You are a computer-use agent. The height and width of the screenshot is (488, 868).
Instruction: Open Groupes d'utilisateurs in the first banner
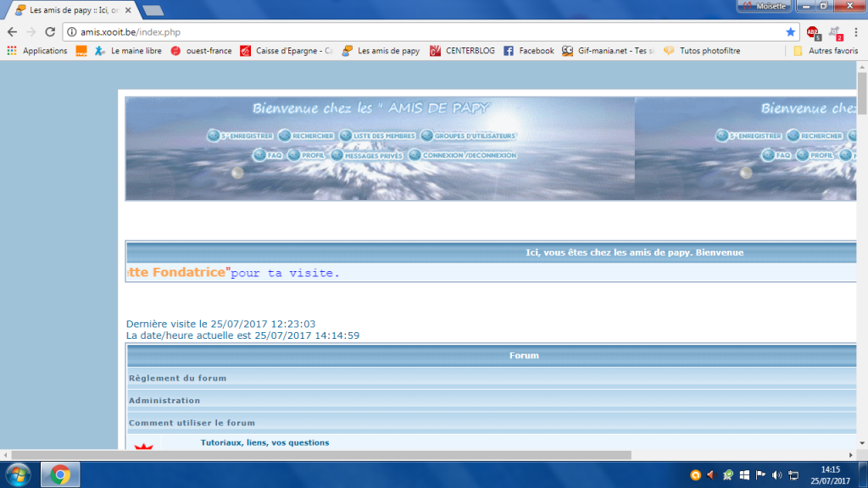(x=468, y=136)
